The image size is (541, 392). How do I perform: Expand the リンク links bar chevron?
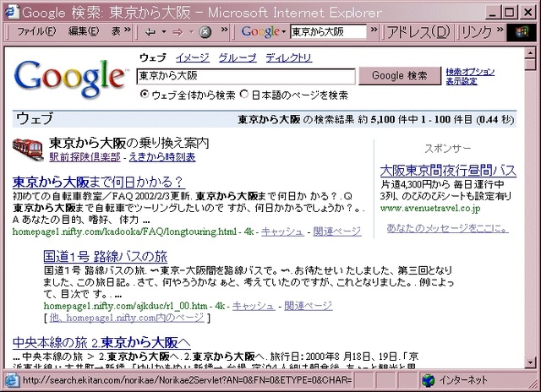pyautogui.click(x=500, y=30)
